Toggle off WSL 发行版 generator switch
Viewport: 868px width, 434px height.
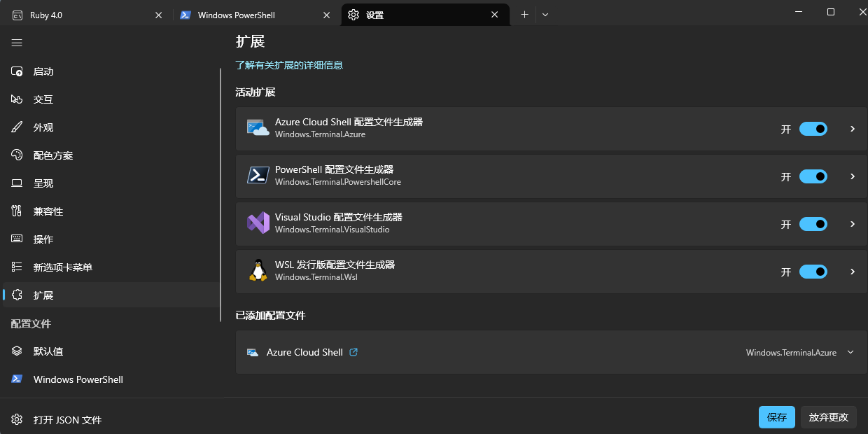click(813, 272)
